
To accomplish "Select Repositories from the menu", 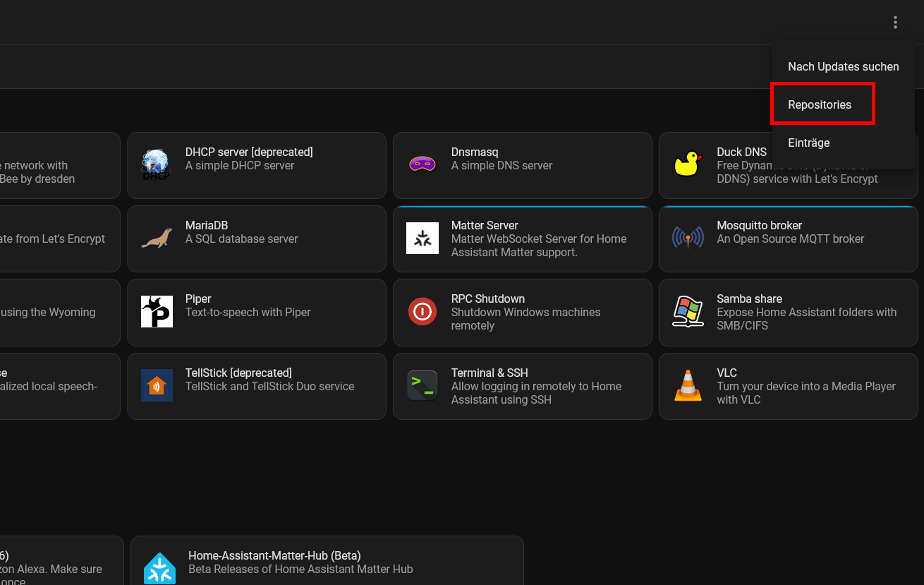I will click(820, 104).
